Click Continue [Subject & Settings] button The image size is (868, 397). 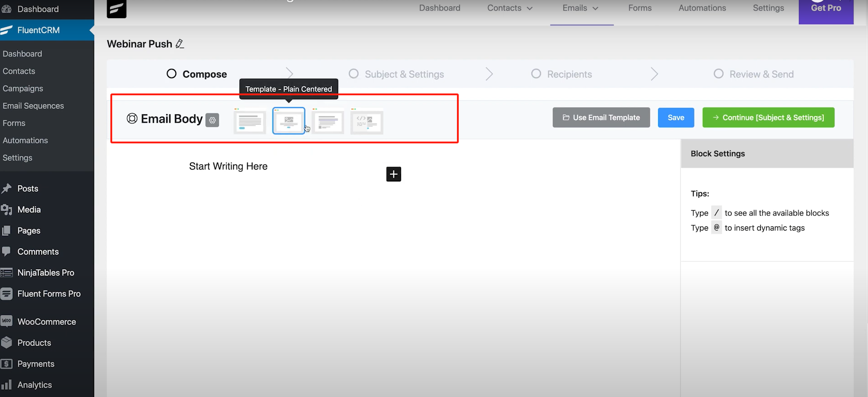768,118
